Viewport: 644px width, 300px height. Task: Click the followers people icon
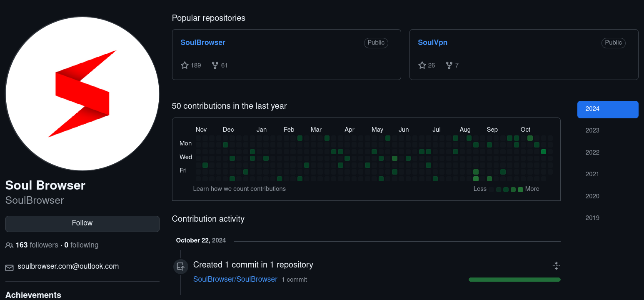click(x=9, y=245)
